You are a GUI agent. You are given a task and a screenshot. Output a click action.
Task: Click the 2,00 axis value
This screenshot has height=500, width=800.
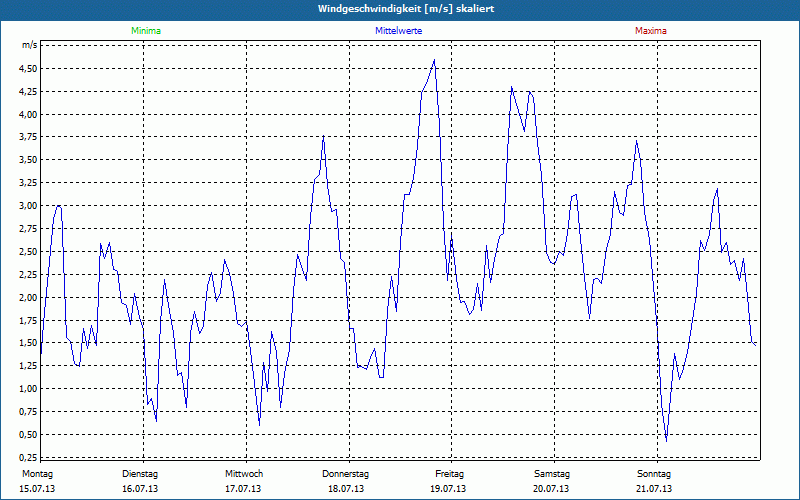(29, 297)
